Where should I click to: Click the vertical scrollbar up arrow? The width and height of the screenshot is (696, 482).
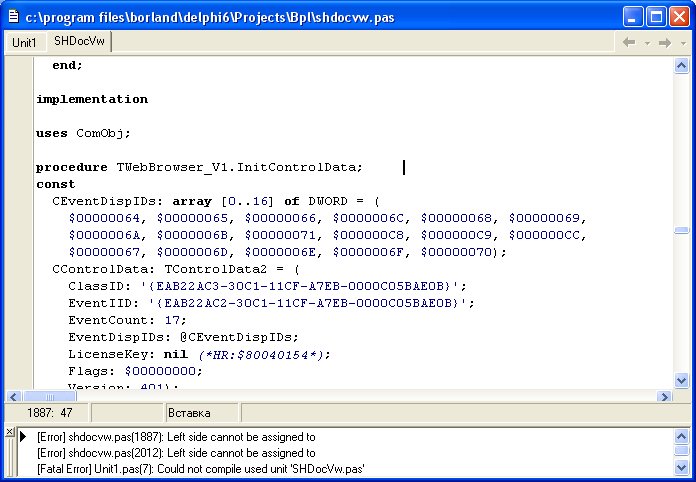(681, 65)
